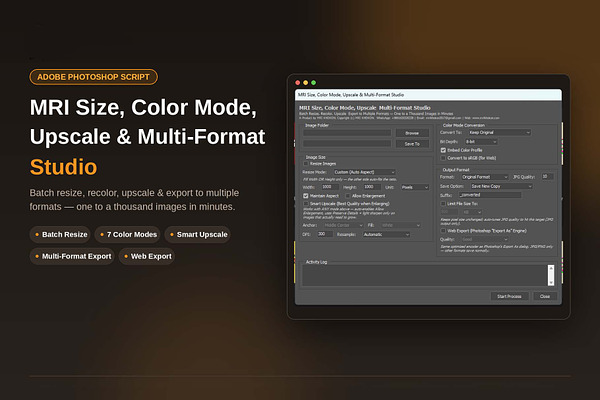Click the yellow minimize dot of the mockup window
The image size is (600, 400).
click(305, 83)
